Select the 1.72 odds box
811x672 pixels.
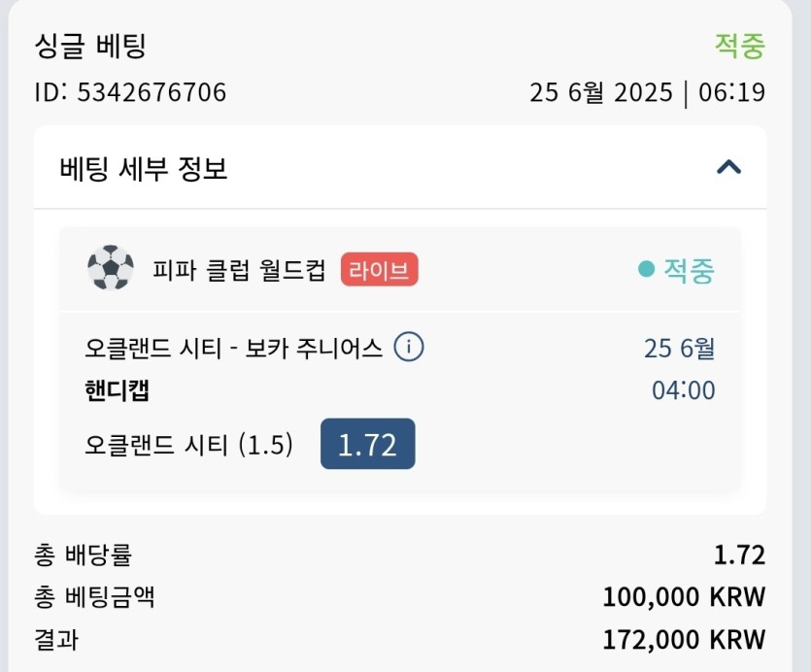pyautogui.click(x=368, y=444)
